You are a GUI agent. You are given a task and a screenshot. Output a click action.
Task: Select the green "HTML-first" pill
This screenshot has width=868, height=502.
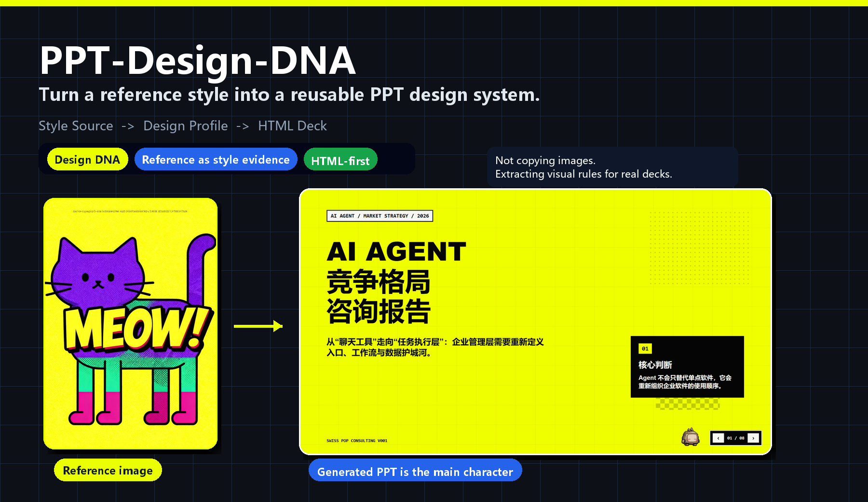click(x=340, y=160)
